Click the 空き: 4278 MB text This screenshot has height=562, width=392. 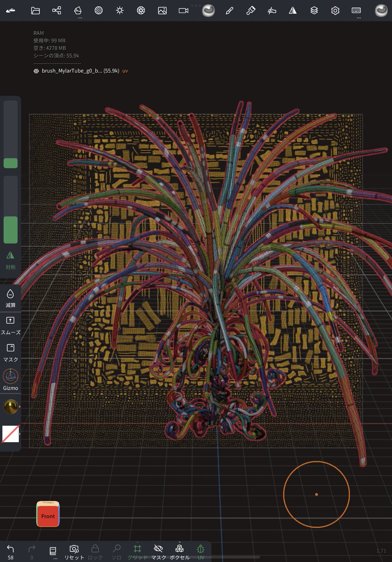coord(50,48)
